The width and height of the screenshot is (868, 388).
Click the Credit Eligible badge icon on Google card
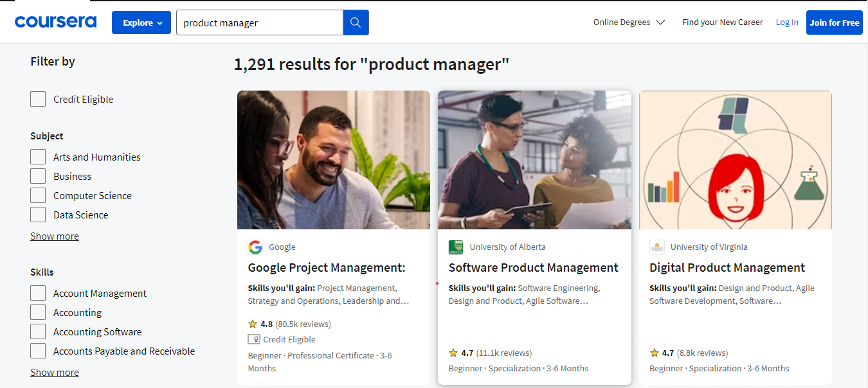point(254,339)
